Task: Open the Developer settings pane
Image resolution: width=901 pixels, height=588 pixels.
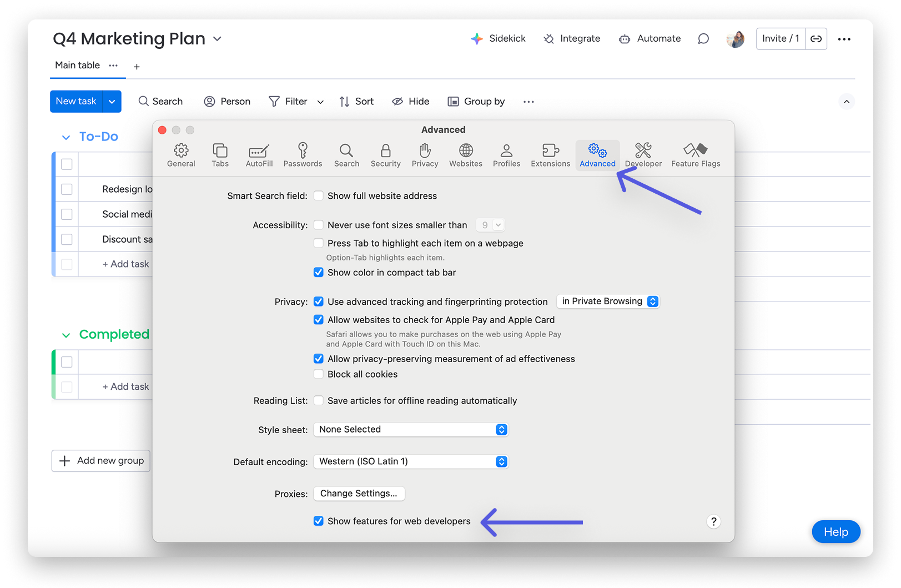Action: point(643,154)
